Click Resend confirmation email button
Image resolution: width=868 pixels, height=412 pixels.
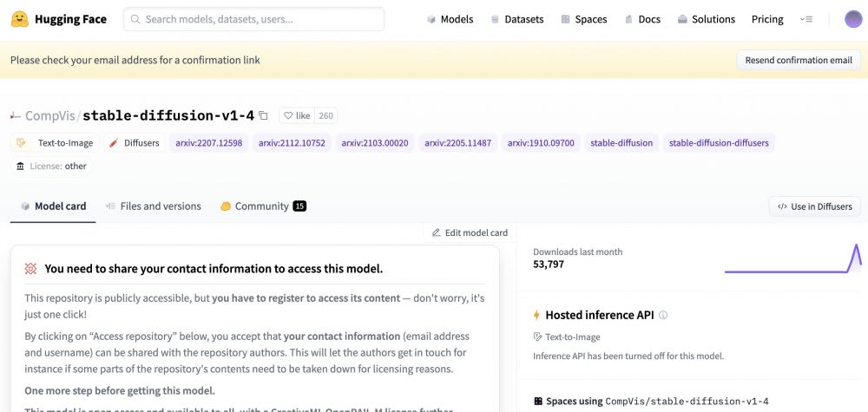tap(799, 60)
